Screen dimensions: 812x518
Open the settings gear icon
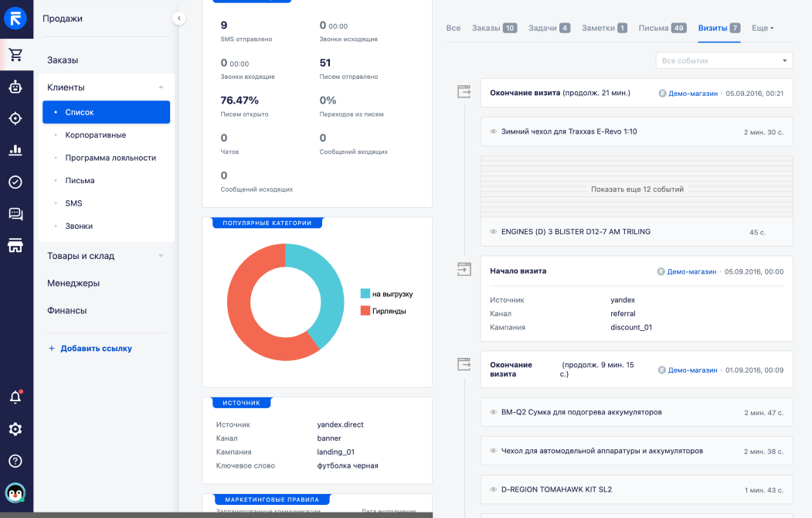[x=15, y=429]
